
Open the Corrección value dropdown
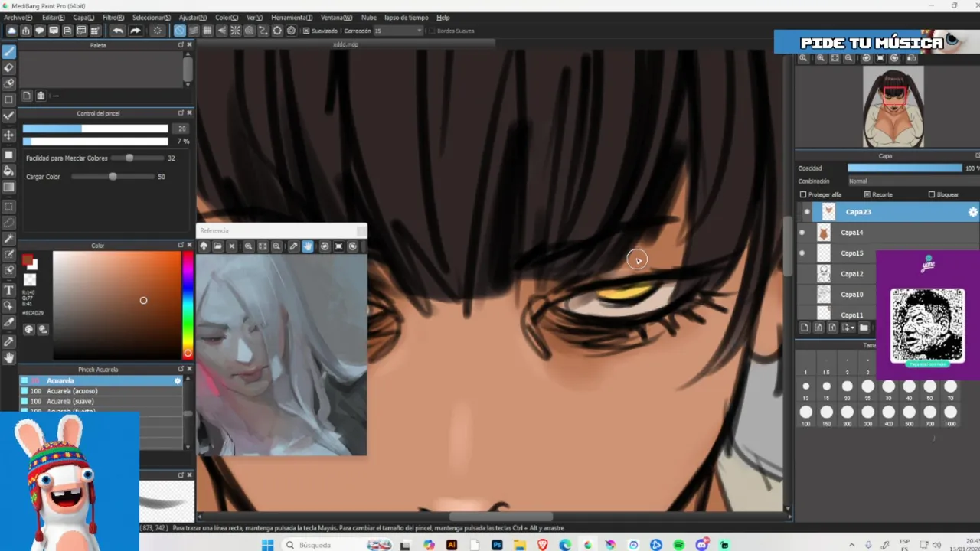point(397,31)
